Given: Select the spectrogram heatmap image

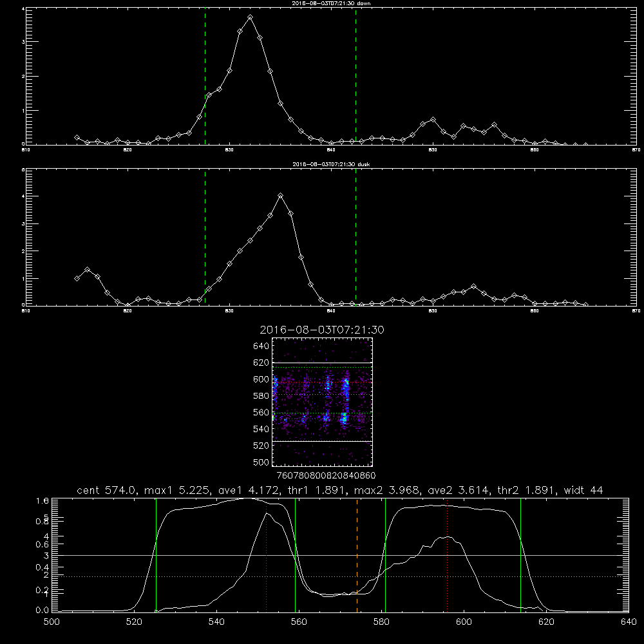Looking at the screenshot, I should tap(322, 402).
